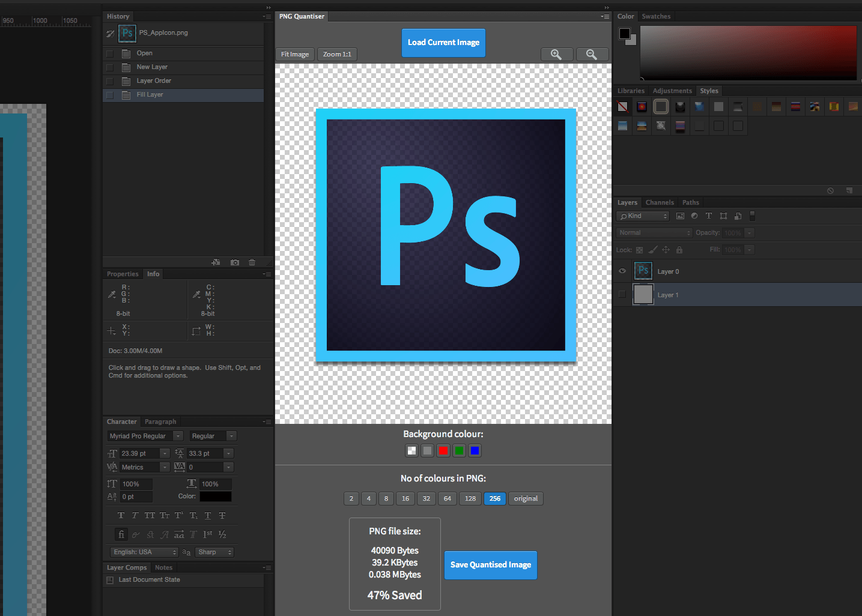862x616 pixels.
Task: Click the Zoom 1:1 button
Action: coord(337,54)
